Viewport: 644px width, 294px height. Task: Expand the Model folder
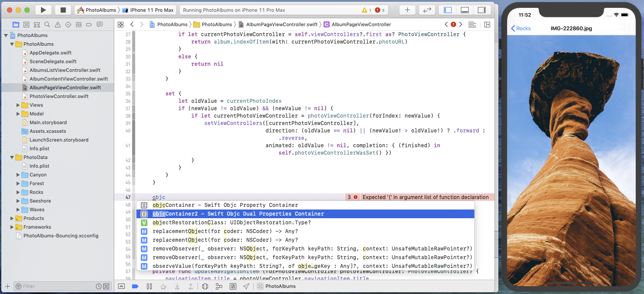pos(18,114)
